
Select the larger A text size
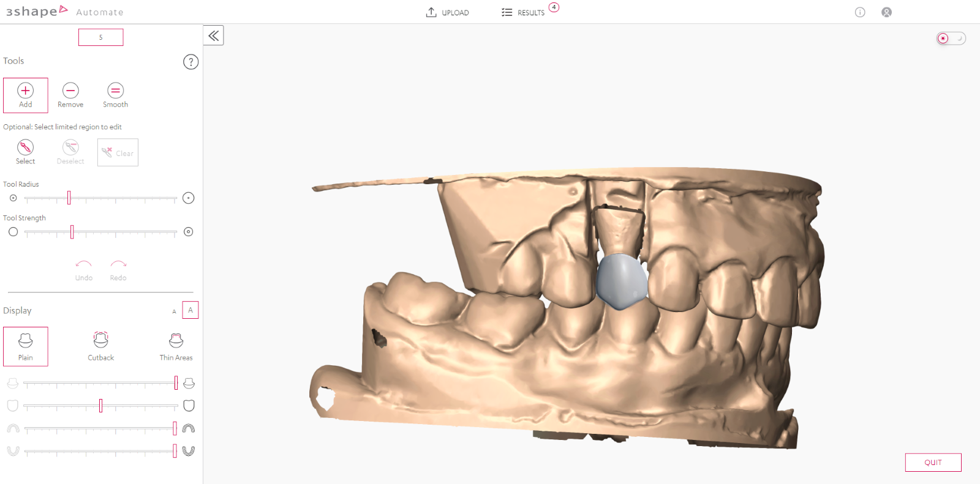pos(190,310)
